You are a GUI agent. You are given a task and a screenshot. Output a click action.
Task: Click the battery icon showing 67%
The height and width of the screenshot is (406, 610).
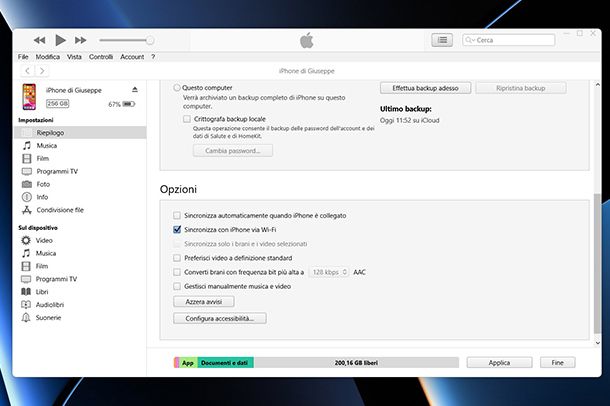click(x=129, y=104)
